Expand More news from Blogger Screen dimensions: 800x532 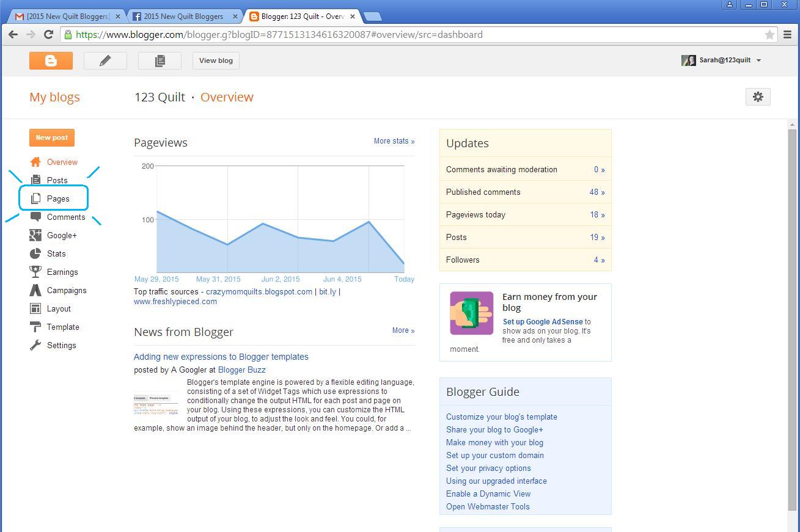click(x=403, y=330)
